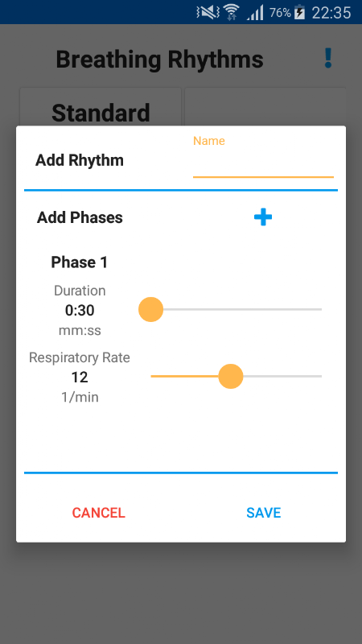Tap the clock showing 22:35
362x644 pixels.
331,13
